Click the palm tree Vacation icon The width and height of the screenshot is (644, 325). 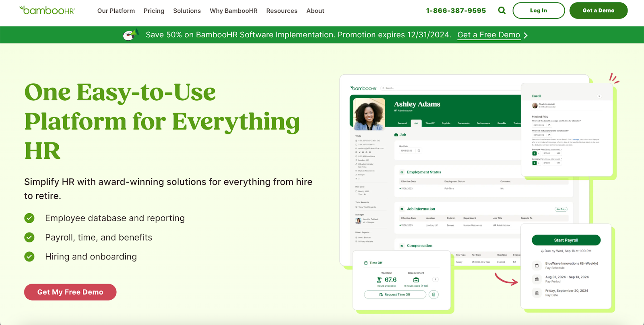[x=379, y=280]
